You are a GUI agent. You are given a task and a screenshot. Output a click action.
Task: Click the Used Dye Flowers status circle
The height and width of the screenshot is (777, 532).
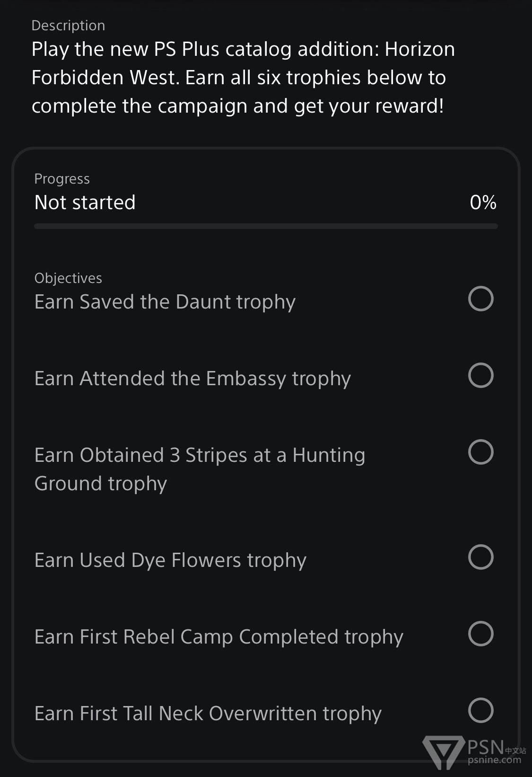[x=480, y=557]
